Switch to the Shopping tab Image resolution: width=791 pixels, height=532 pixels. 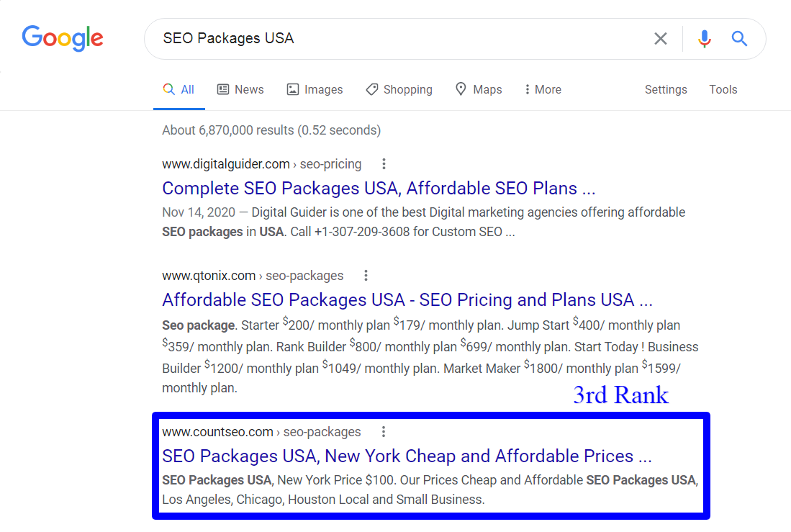pyautogui.click(x=399, y=90)
